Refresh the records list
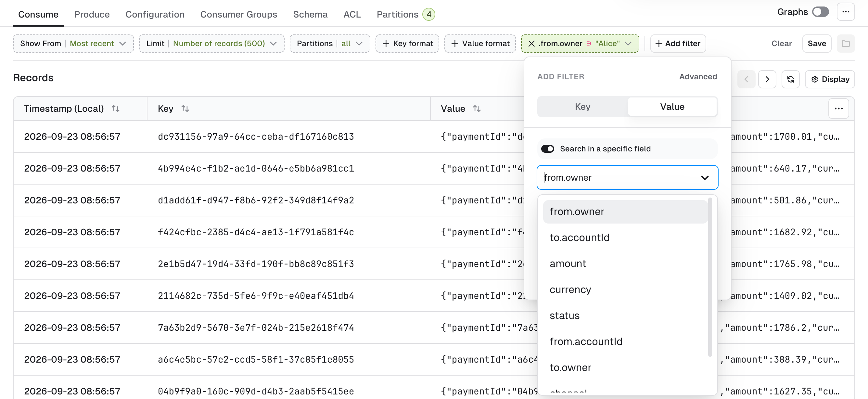 click(x=790, y=79)
